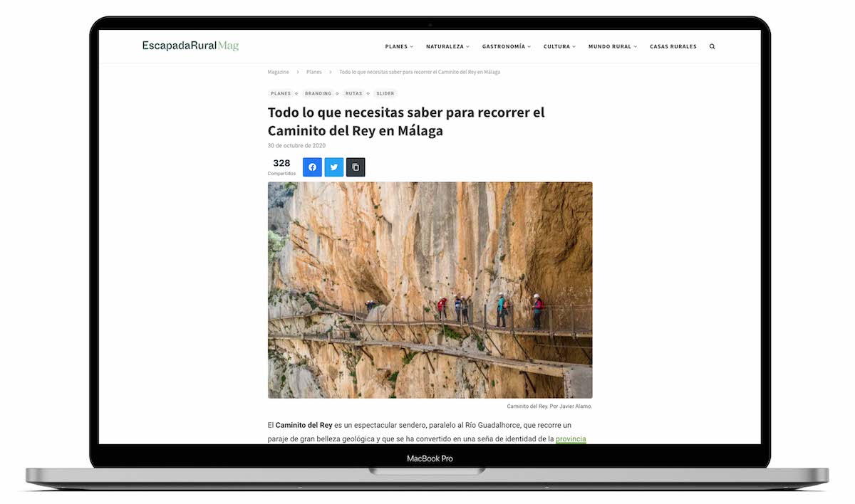The height and width of the screenshot is (504, 855).
Task: Click the search magnifier icon
Action: pos(712,47)
